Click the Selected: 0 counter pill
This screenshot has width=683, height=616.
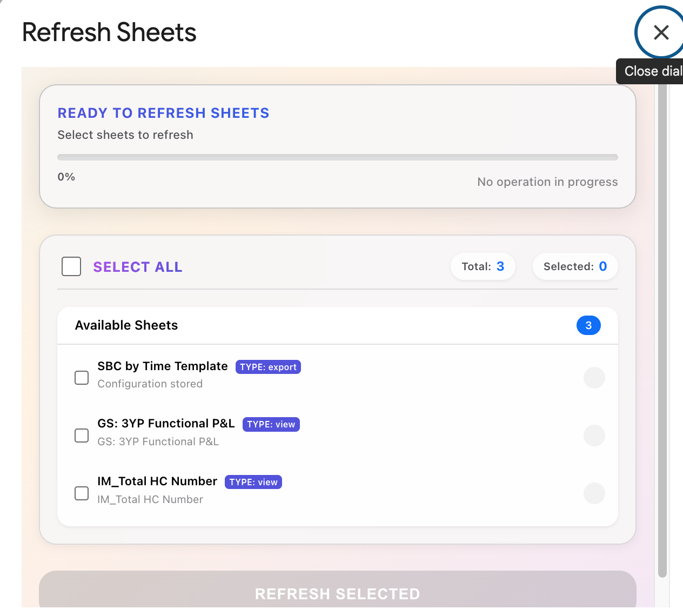pos(575,266)
